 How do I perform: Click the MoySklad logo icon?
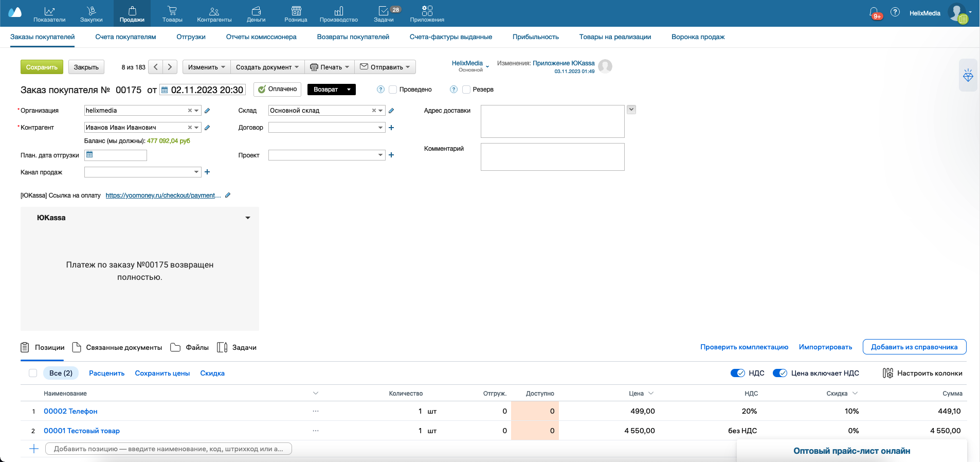coord(15,12)
